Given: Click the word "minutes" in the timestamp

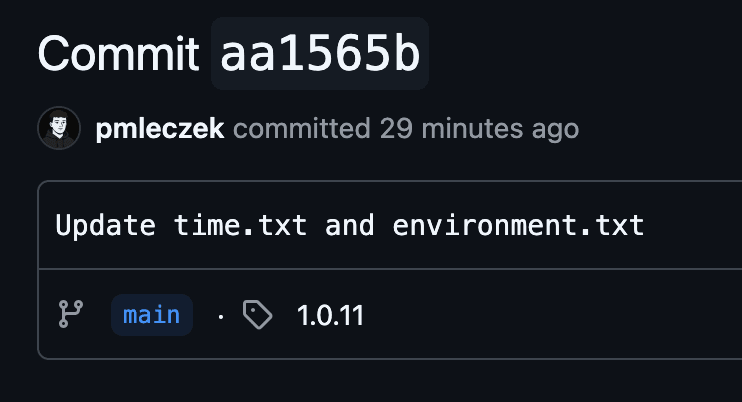Looking at the screenshot, I should pos(475,129).
